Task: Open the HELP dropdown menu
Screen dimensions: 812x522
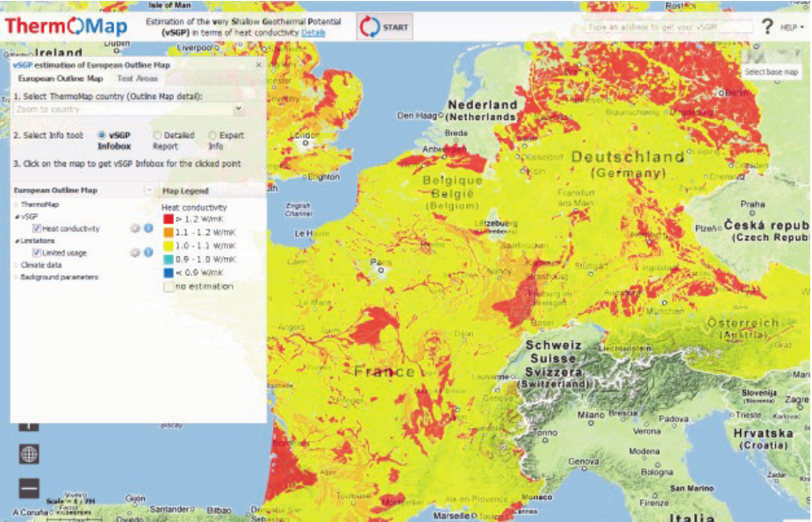Action: pos(792,28)
